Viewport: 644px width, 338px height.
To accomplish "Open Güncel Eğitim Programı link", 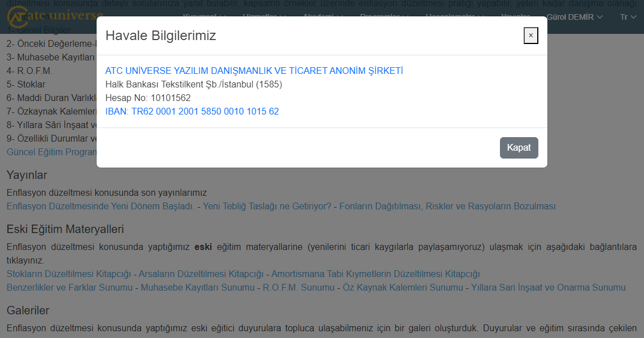I will pyautogui.click(x=52, y=152).
